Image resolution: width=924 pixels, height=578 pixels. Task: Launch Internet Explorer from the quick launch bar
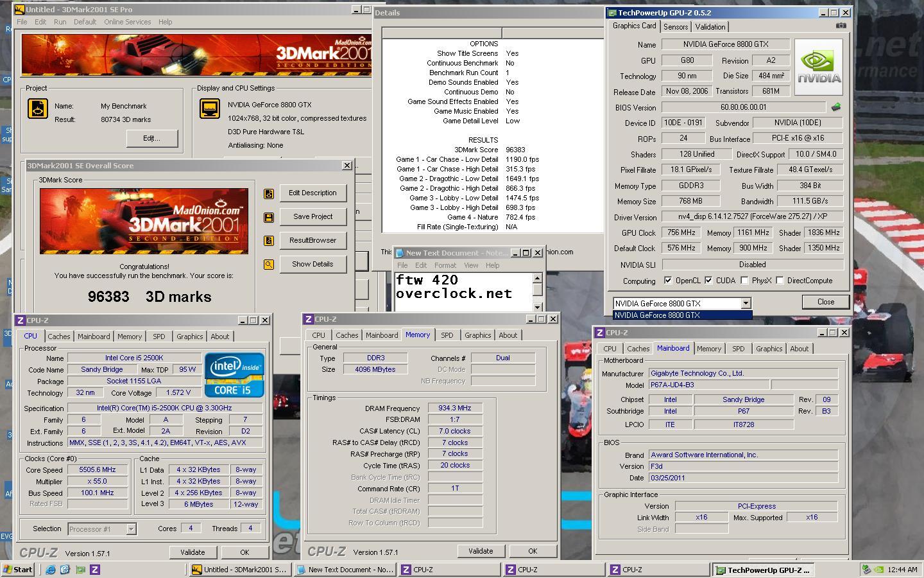(x=51, y=570)
